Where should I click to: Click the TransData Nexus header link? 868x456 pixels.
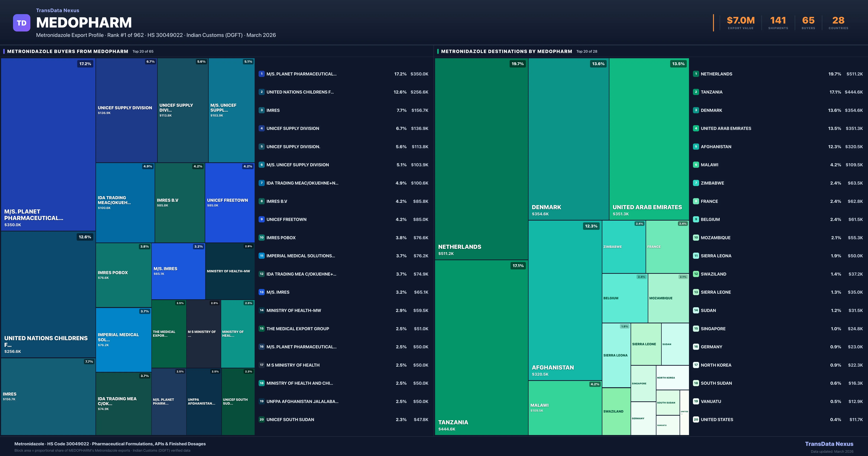58,10
